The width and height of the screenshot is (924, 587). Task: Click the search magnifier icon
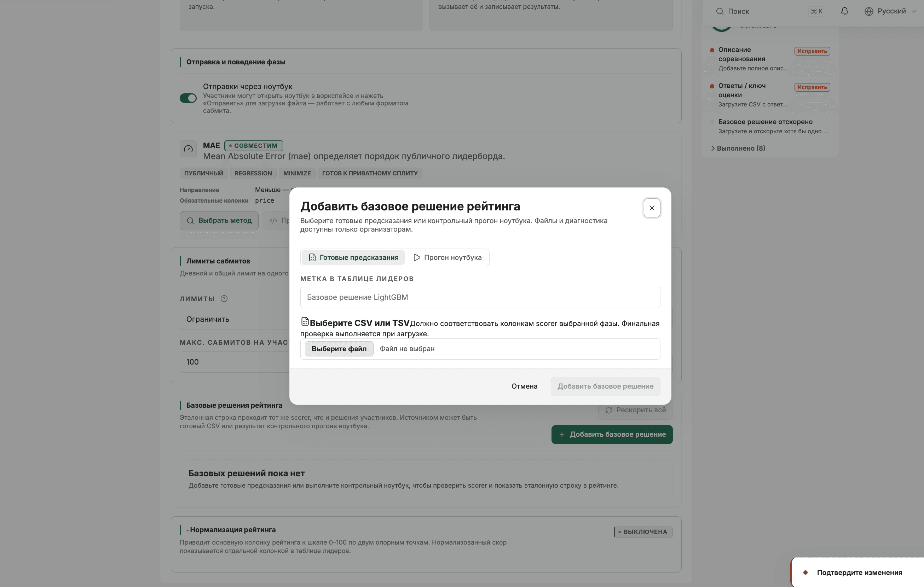(x=720, y=11)
